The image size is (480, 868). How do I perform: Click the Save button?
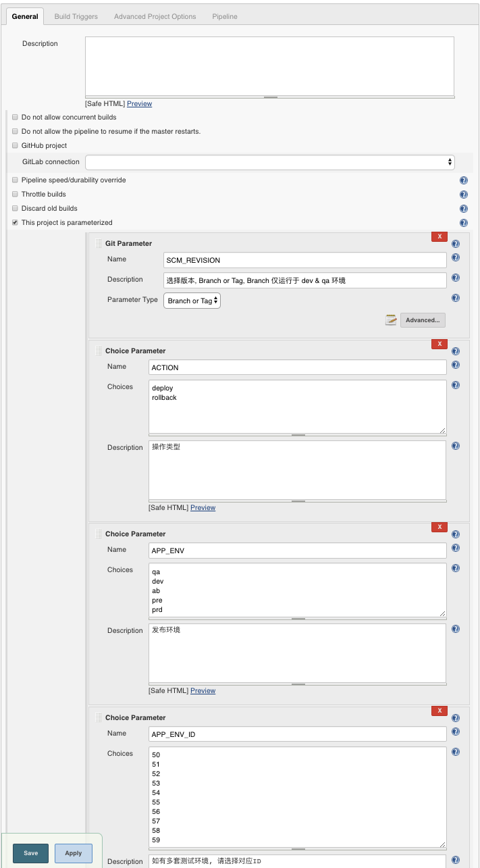[x=31, y=853]
